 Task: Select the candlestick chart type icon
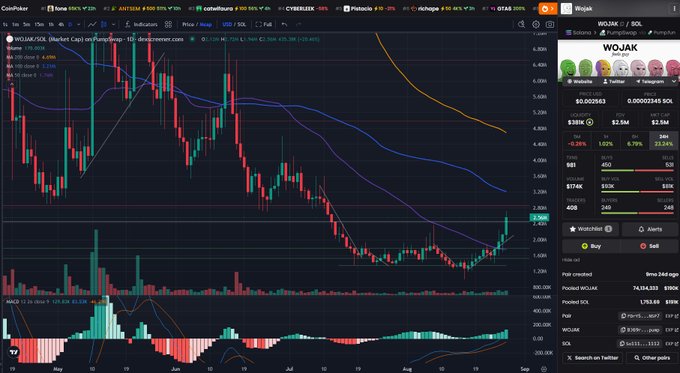pyautogui.click(x=104, y=25)
